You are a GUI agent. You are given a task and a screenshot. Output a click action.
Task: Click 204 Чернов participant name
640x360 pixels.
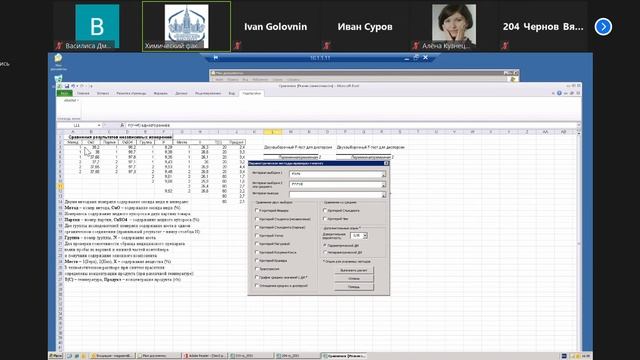click(x=543, y=27)
